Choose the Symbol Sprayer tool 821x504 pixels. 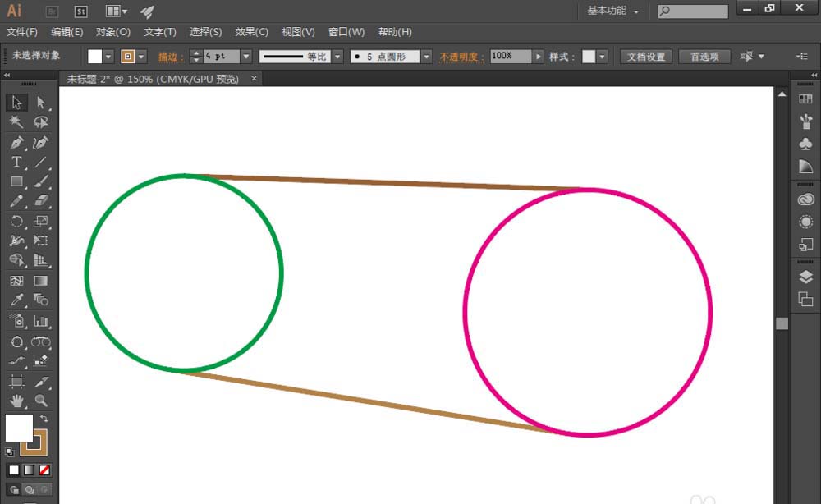click(16, 321)
